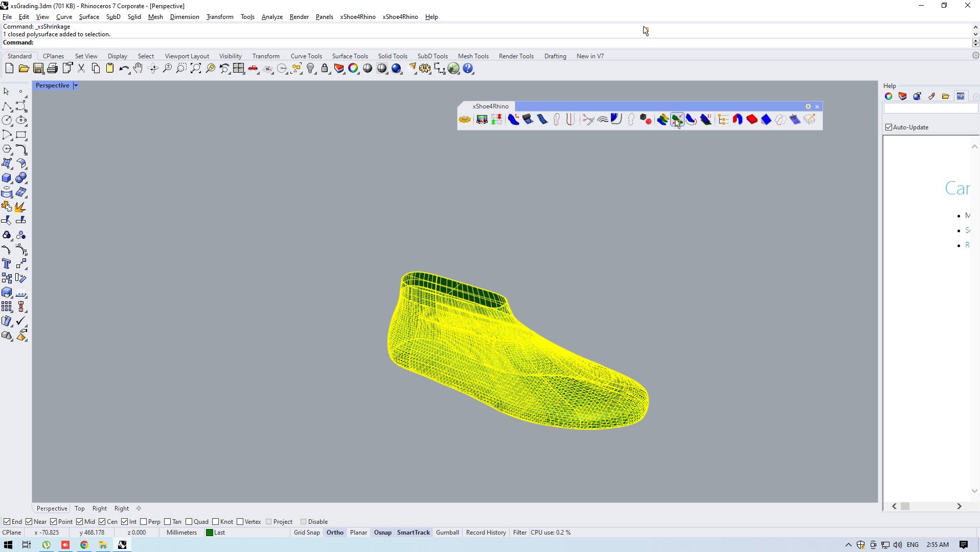The height and width of the screenshot is (552, 980).
Task: Switch to the Surface Tools tab
Action: click(350, 56)
